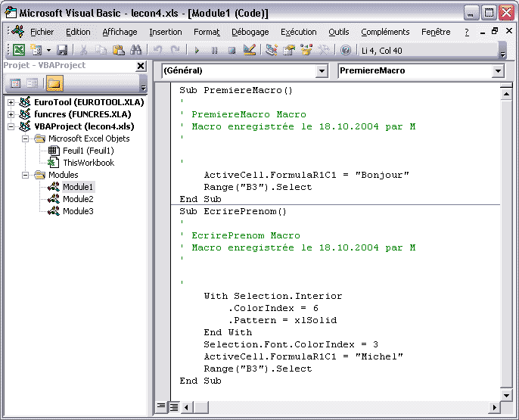Screen dimensions: 519x420
Task: Expand the funcres (FUNCRES.XLA) project
Action: [11, 114]
